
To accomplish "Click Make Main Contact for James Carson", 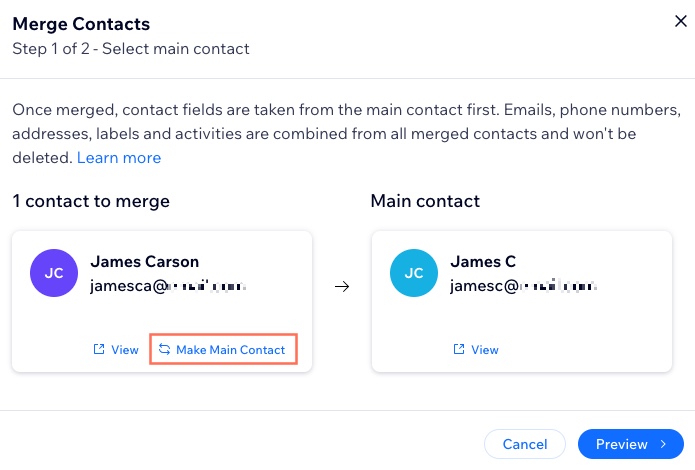I will 223,349.
